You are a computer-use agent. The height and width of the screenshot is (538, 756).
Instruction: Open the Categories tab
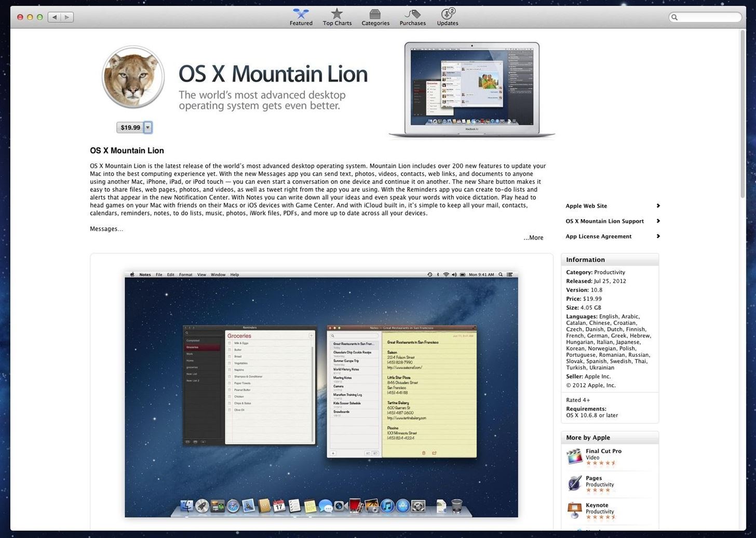(375, 17)
